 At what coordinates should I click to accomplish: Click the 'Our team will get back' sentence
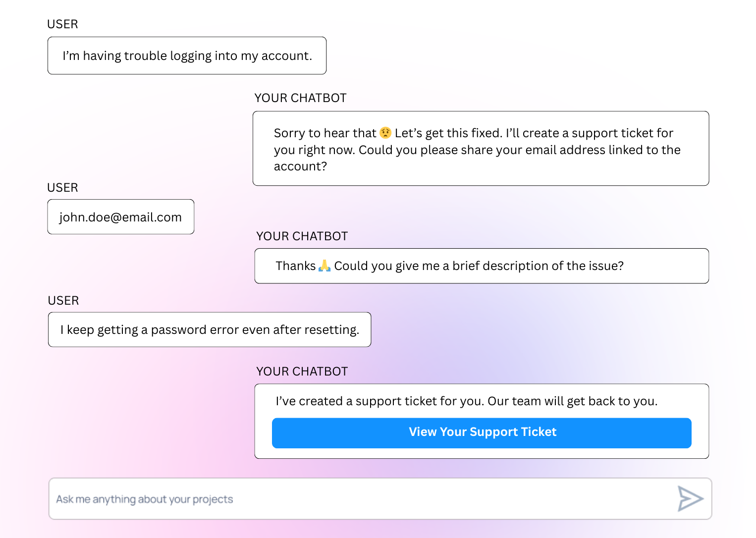click(572, 401)
